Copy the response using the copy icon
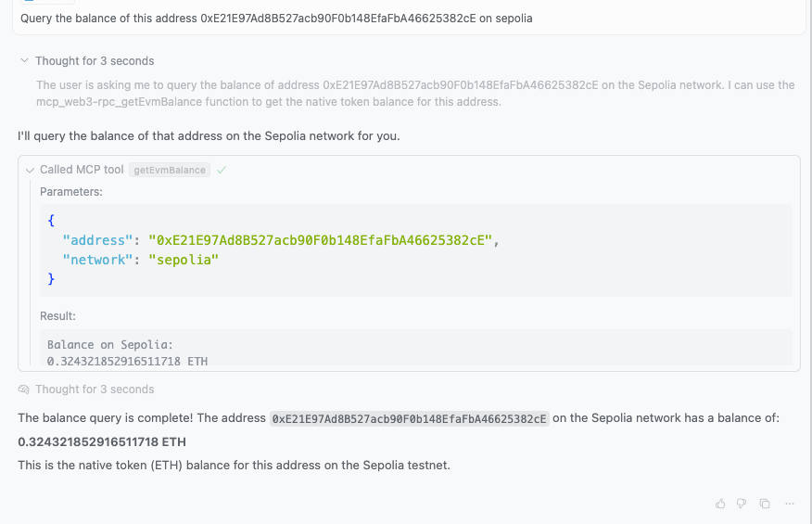This screenshot has height=524, width=812. pyautogui.click(x=765, y=504)
